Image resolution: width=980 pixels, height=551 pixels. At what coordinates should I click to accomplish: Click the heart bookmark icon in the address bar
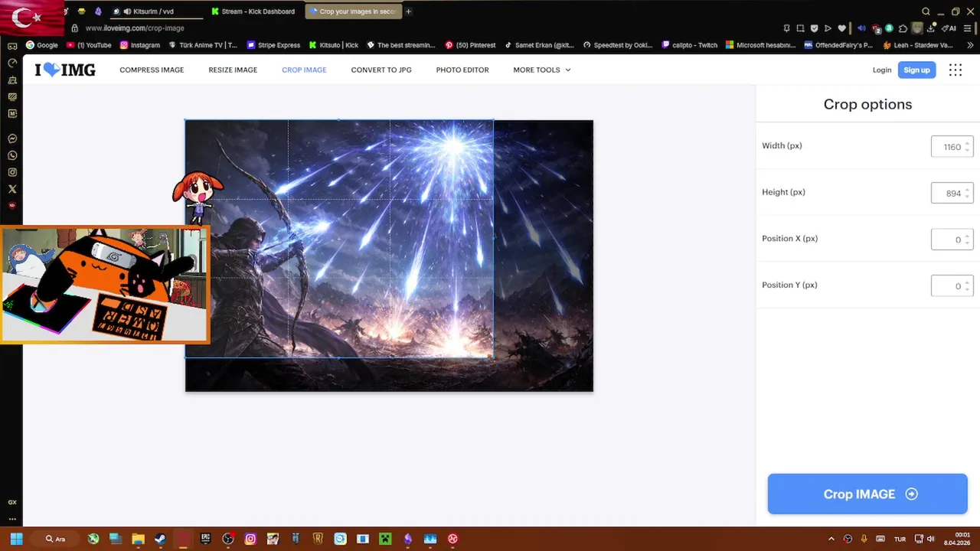pyautogui.click(x=841, y=28)
